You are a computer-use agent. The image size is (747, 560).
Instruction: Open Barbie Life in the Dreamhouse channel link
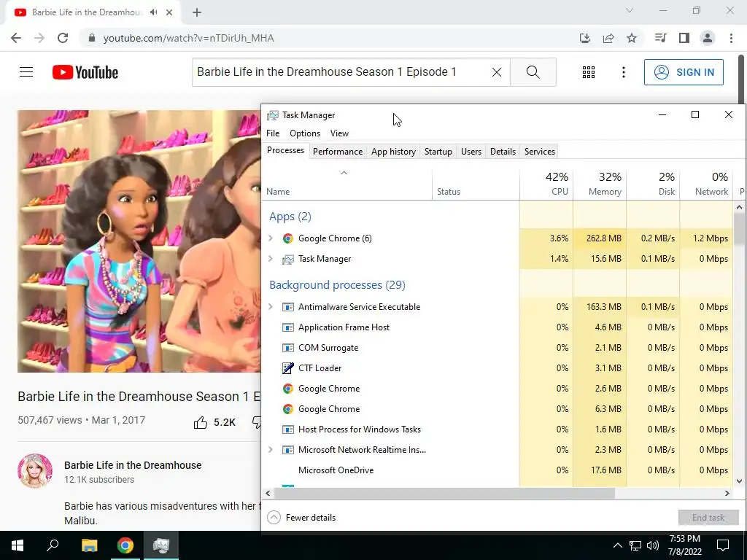click(x=133, y=465)
